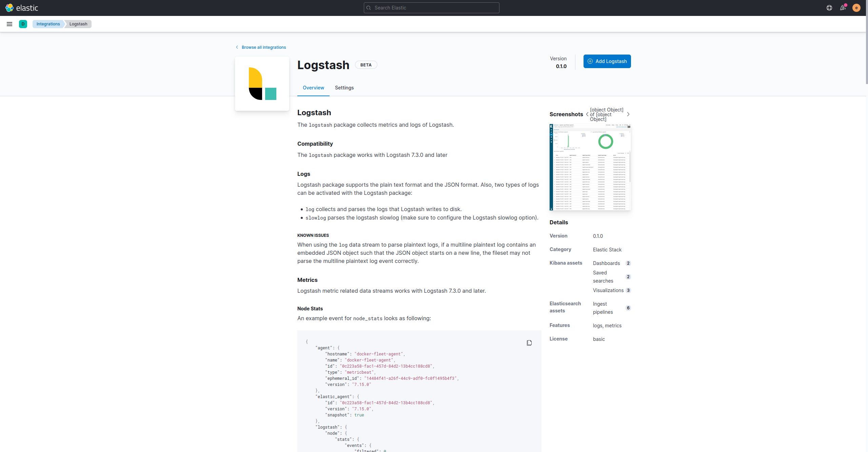Image resolution: width=868 pixels, height=452 pixels.
Task: Open the newsfeed notifications icon
Action: tap(843, 8)
